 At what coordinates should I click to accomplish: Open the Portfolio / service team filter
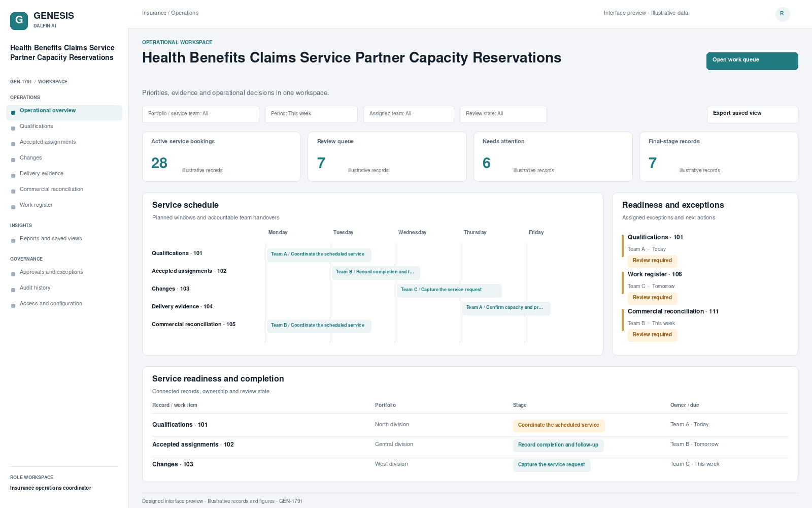[x=200, y=114]
